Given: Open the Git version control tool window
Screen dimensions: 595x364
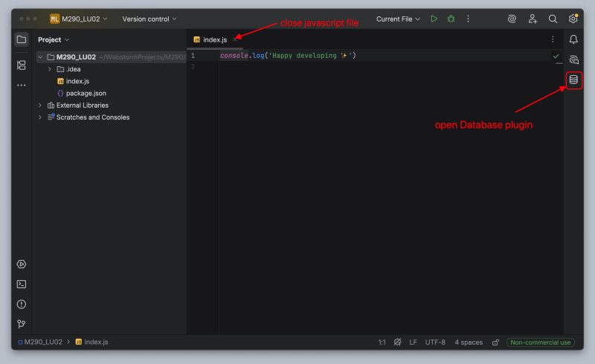Looking at the screenshot, I should [x=22, y=324].
